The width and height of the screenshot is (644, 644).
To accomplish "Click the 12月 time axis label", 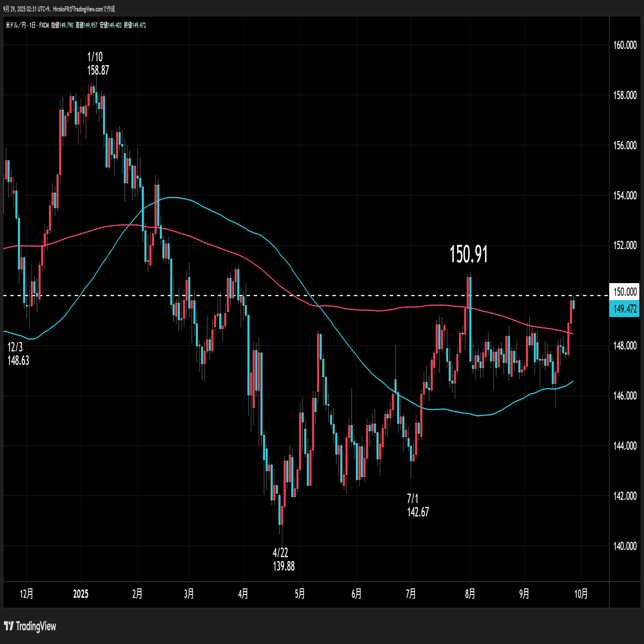I will coord(26,594).
